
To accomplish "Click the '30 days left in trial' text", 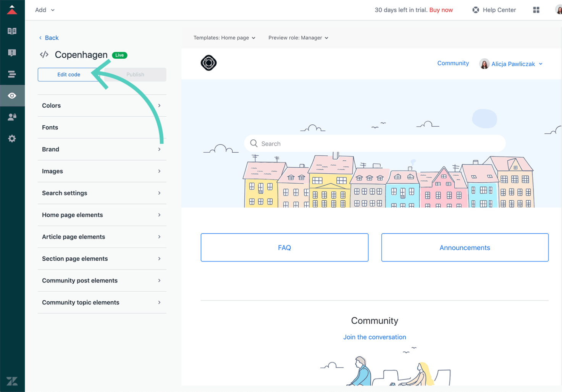I will click(x=401, y=10).
